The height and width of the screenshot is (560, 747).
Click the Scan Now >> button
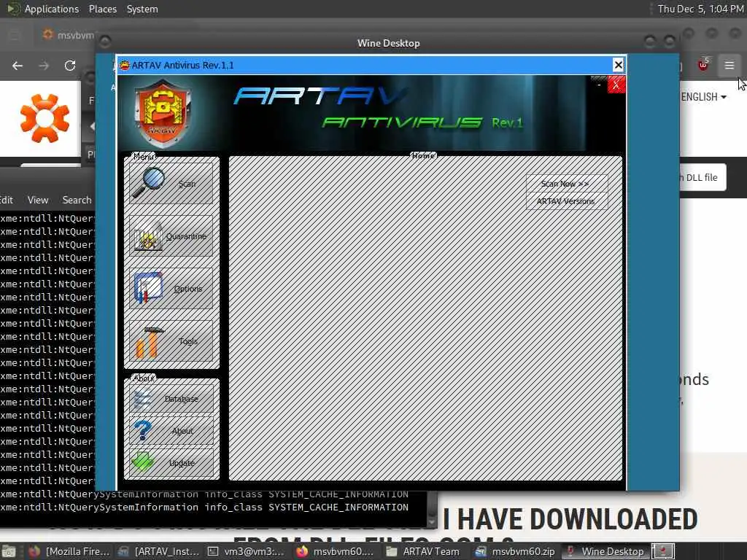[566, 183]
